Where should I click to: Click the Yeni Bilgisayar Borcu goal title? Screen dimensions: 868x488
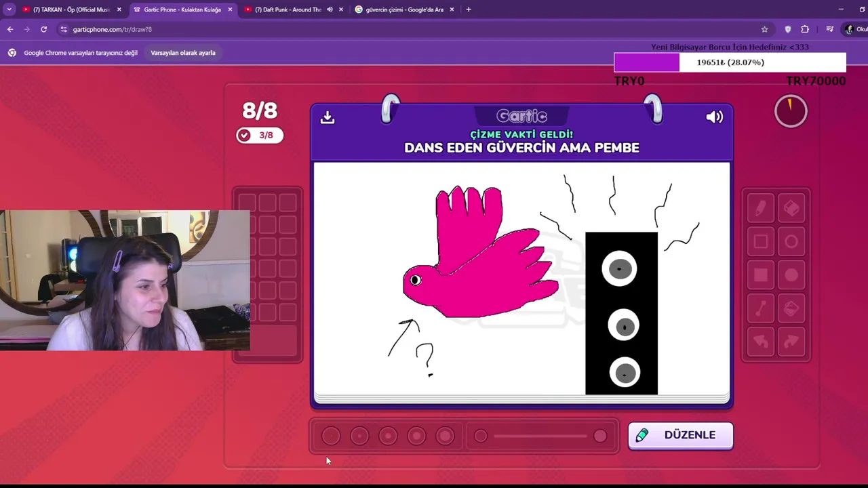coord(730,47)
